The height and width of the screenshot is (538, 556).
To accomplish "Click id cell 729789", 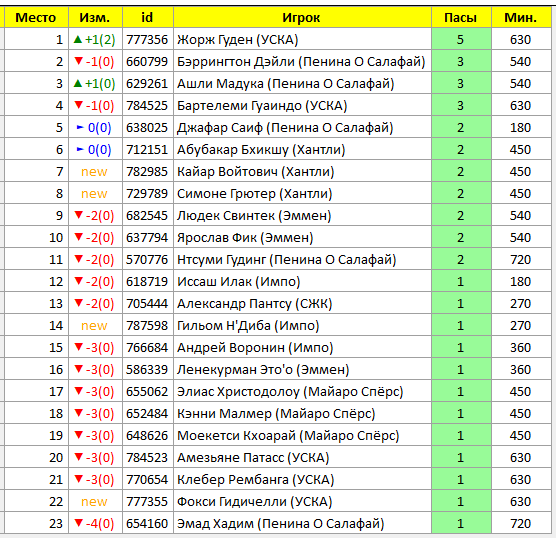I will pos(148,193).
